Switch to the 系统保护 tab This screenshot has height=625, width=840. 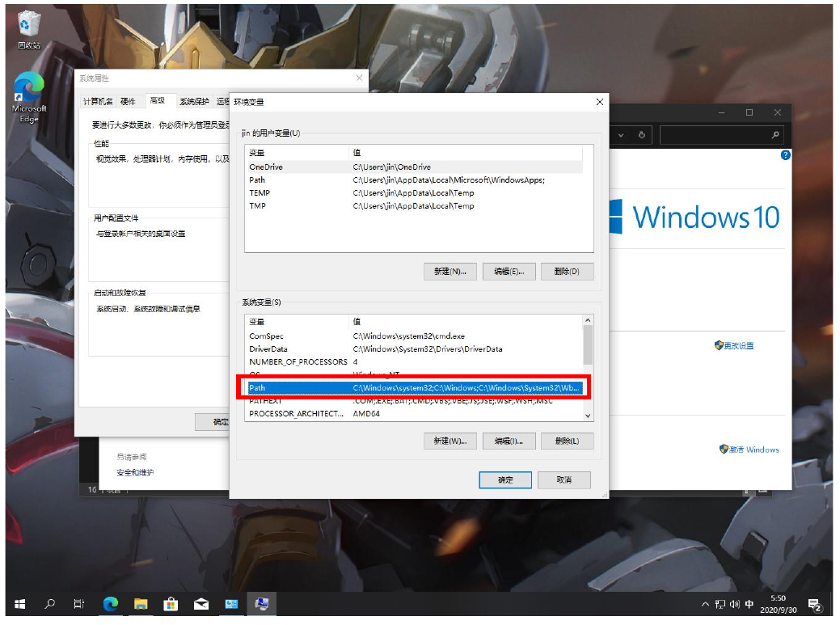click(x=194, y=102)
